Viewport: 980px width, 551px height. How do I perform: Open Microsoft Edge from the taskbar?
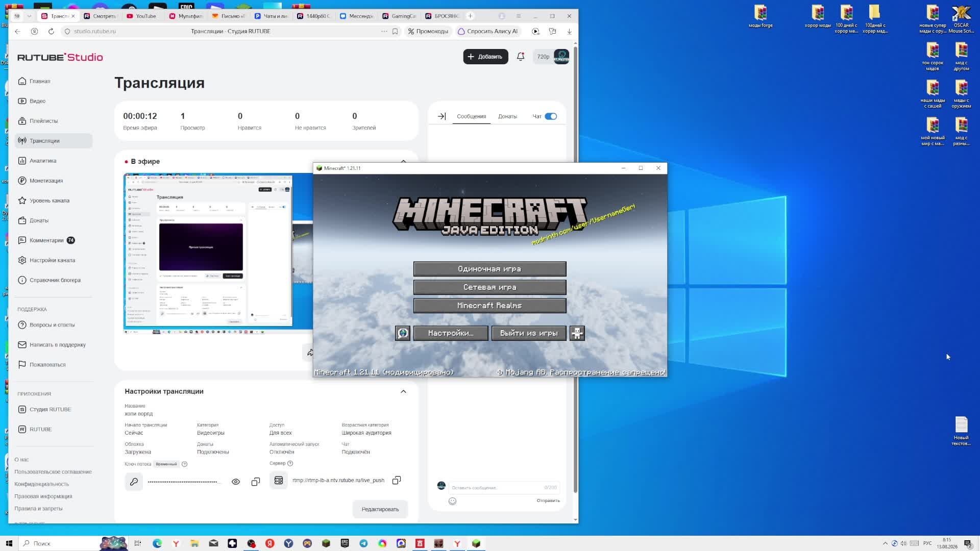click(x=157, y=543)
